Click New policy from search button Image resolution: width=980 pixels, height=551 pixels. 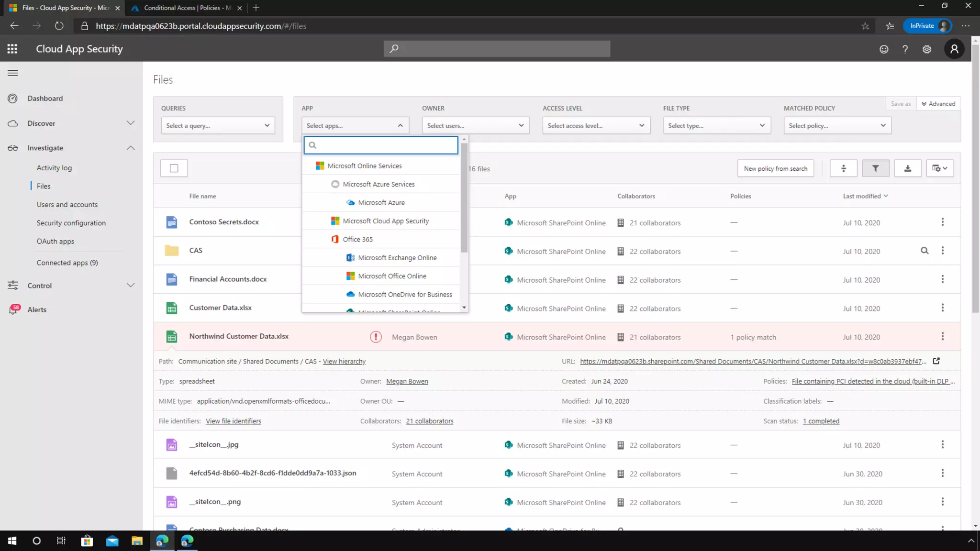775,168
